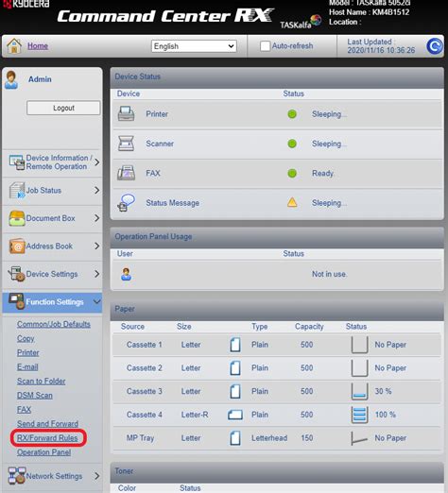Open the English language dropdown

tap(194, 46)
